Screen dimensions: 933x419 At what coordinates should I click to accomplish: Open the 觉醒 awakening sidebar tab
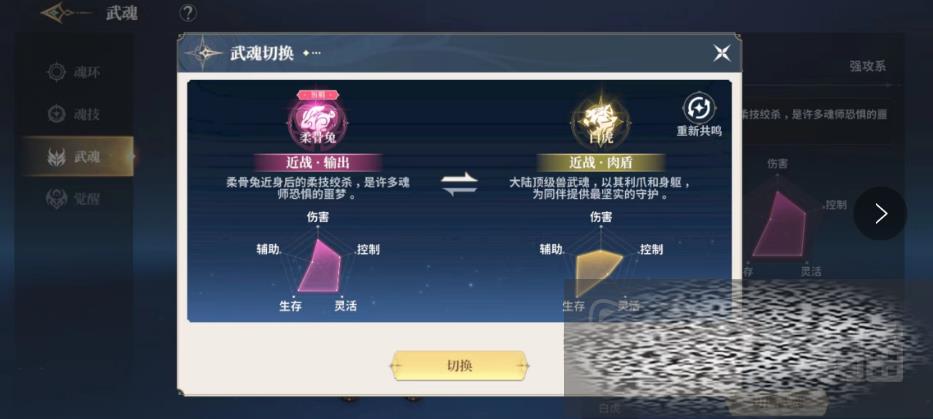(74, 199)
